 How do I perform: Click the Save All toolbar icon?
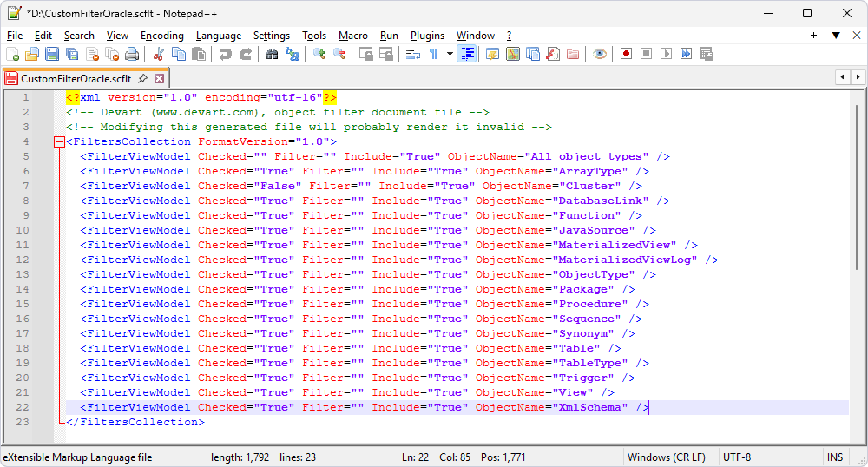tap(72, 54)
